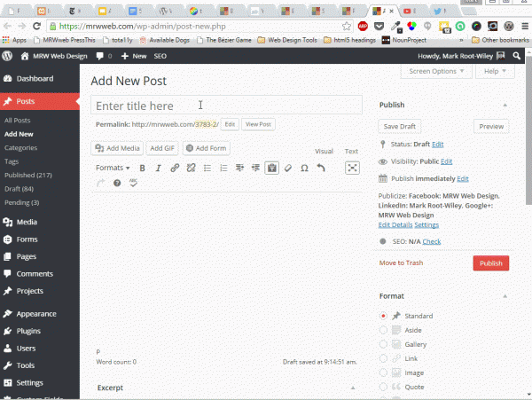Click the insert link icon
The height and width of the screenshot is (400, 532).
(175, 168)
